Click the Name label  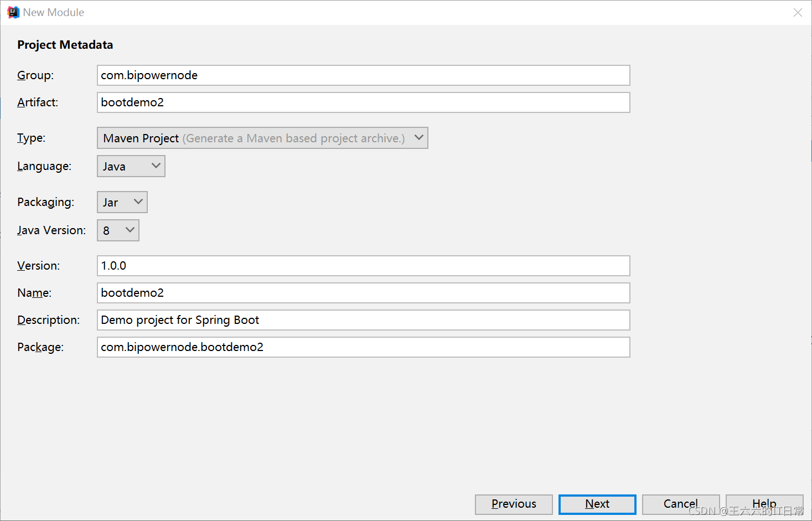point(34,293)
